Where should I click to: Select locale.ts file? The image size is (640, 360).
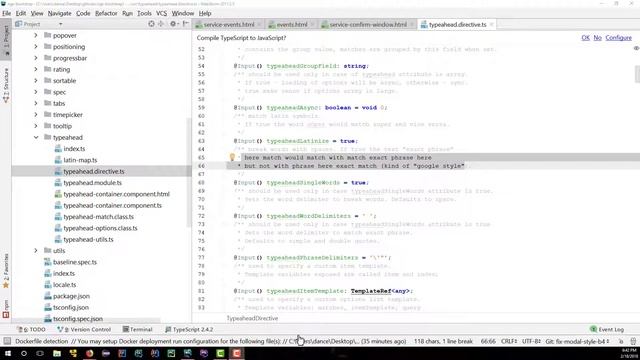pyautogui.click(x=64, y=285)
